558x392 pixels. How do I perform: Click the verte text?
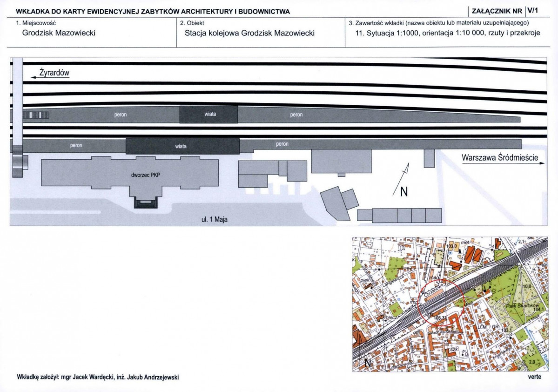534,377
